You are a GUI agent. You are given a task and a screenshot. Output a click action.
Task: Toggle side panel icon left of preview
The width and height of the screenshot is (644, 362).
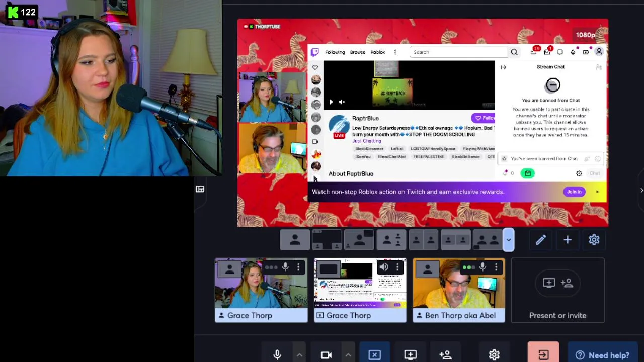click(200, 189)
